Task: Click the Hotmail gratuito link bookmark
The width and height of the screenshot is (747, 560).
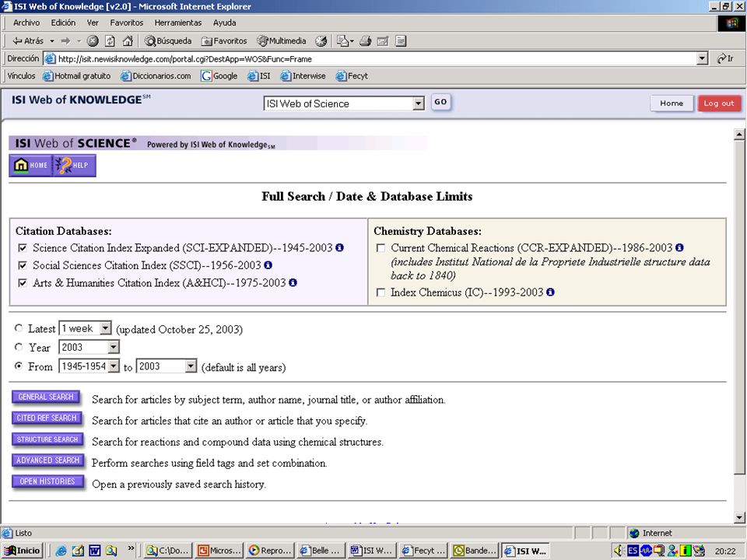Action: 77,75
